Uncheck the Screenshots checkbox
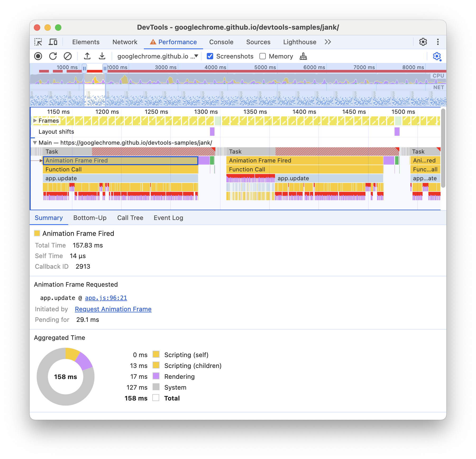This screenshot has height=459, width=476. coord(210,56)
